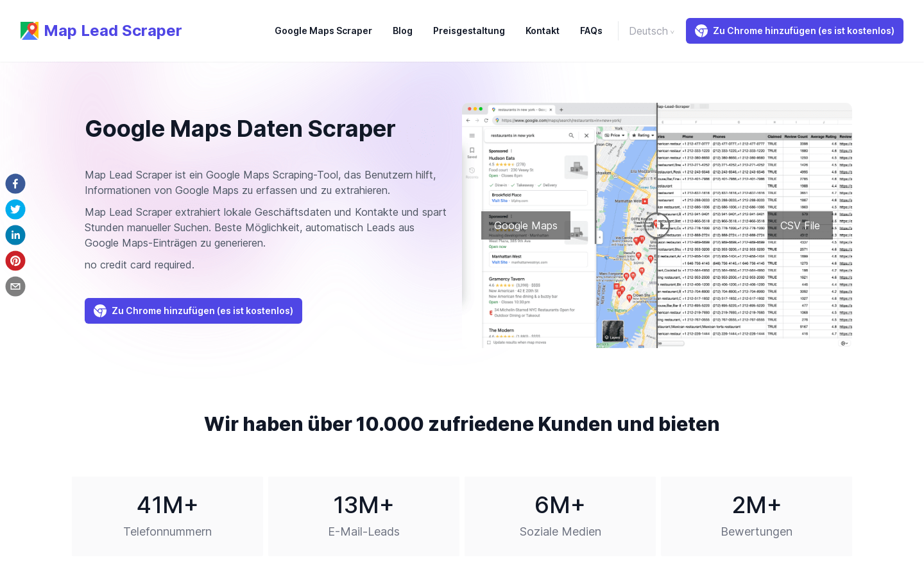Click Chrome icon in hero button
The image size is (924, 578).
(100, 311)
